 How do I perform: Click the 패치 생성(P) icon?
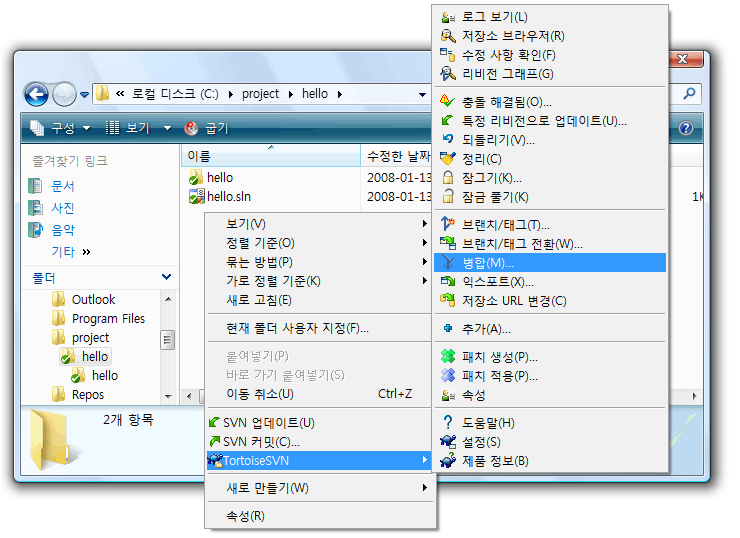coord(447,357)
